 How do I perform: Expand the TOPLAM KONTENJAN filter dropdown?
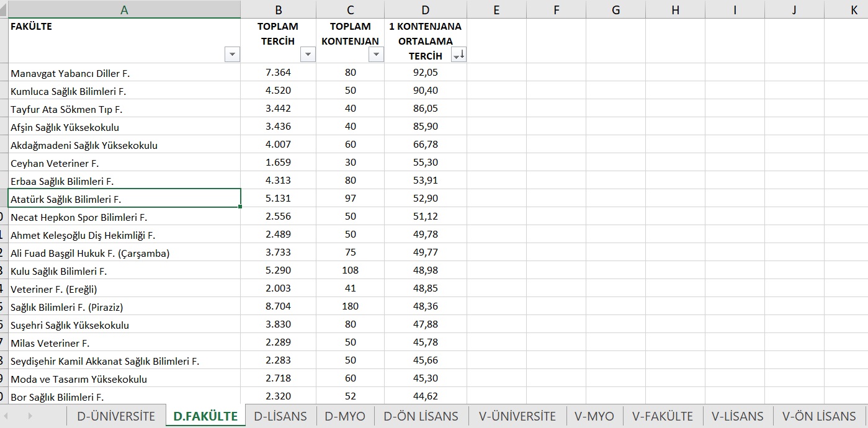tap(376, 55)
